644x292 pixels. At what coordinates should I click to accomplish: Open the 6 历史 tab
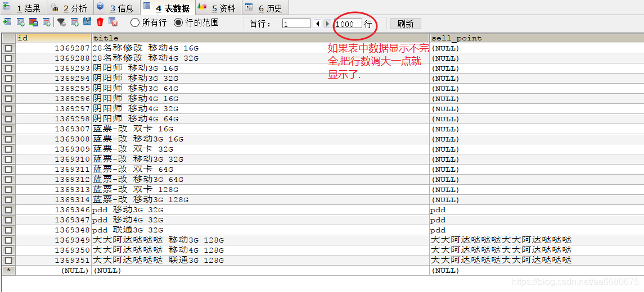pyautogui.click(x=265, y=7)
